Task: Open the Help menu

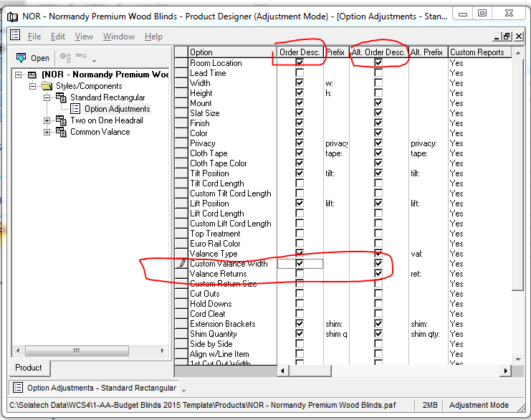Action: point(153,37)
